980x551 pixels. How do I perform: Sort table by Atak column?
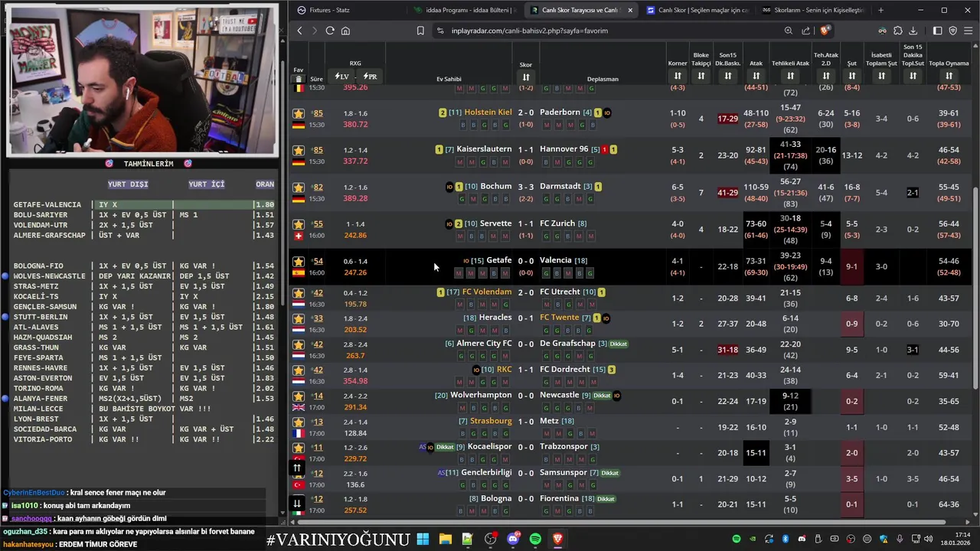[x=756, y=76]
